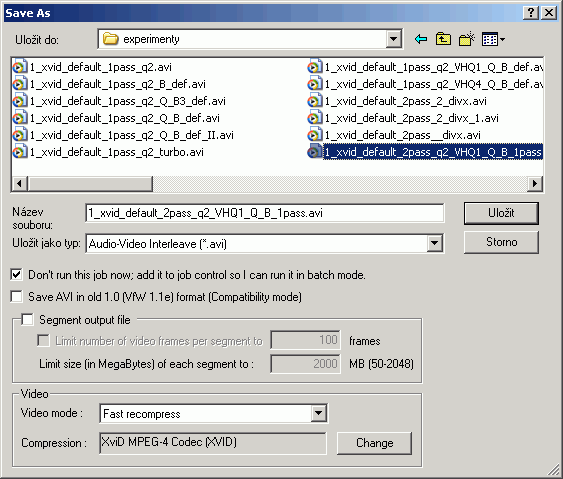Click the Uložit save button

click(501, 213)
